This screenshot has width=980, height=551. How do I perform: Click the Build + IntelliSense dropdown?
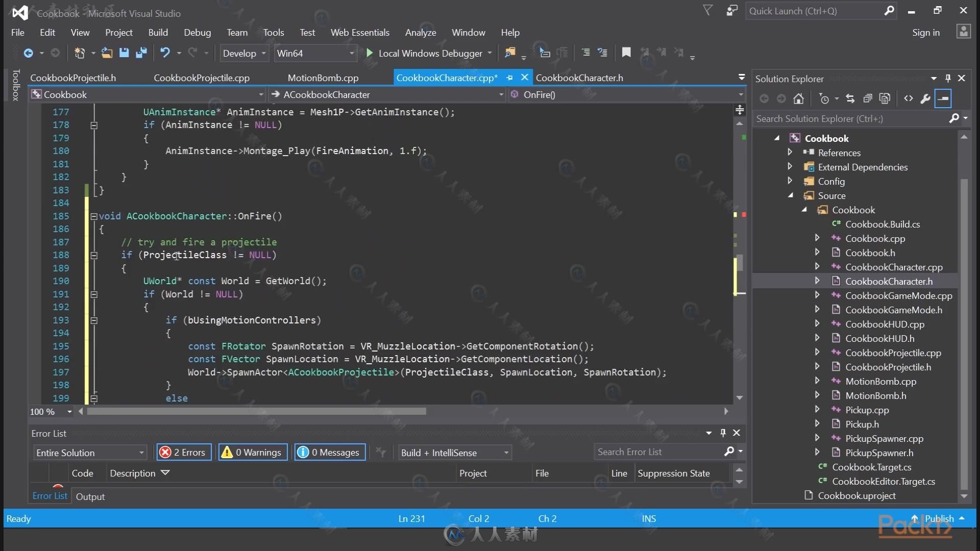pos(454,452)
